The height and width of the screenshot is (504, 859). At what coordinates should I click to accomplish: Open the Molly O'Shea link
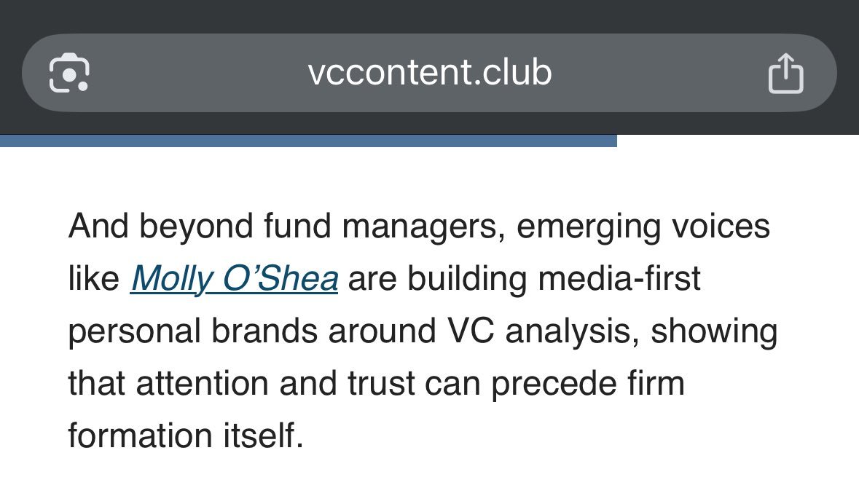point(235,279)
